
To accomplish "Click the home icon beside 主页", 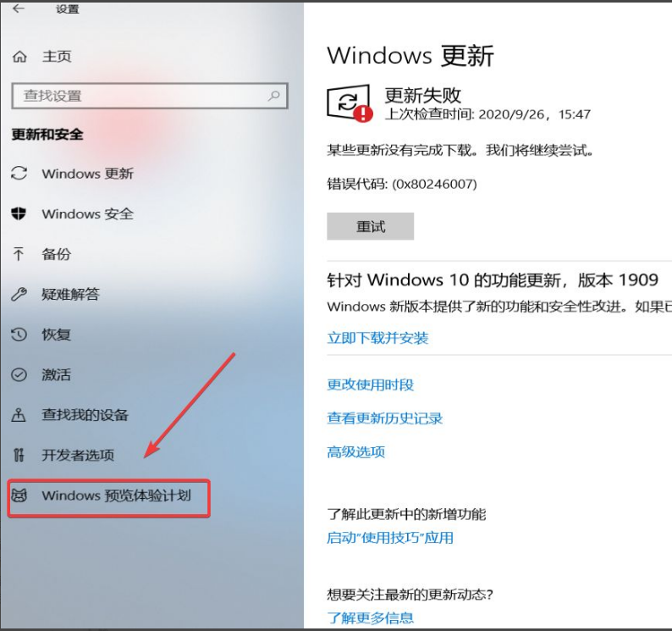I will coord(19,56).
